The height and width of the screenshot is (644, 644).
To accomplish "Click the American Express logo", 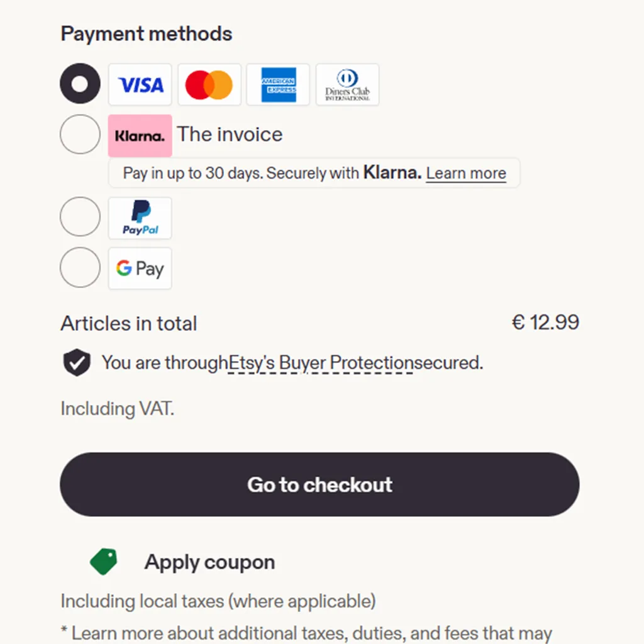I will pos(278,85).
